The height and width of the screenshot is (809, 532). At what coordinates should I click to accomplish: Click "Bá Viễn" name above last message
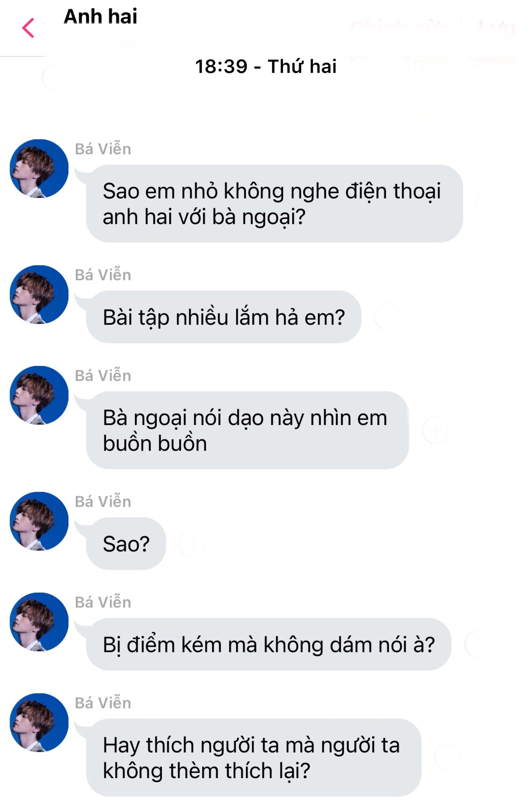(x=103, y=703)
